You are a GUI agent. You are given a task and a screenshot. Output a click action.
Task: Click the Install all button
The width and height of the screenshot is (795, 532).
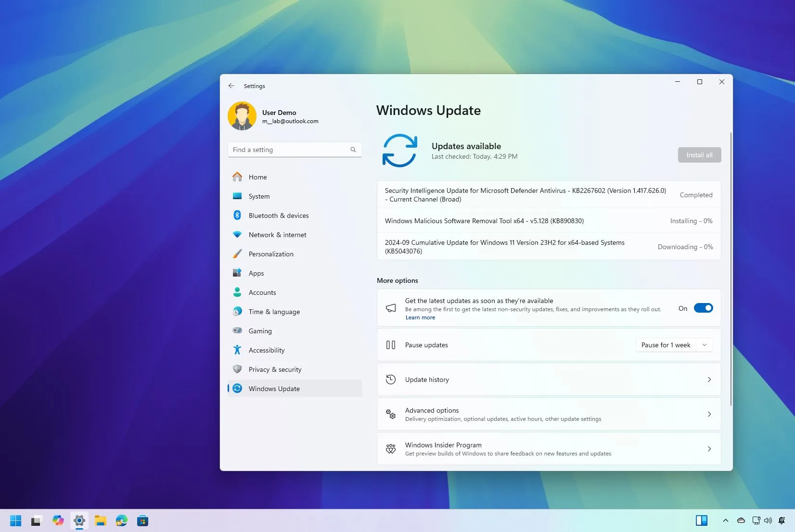(699, 155)
